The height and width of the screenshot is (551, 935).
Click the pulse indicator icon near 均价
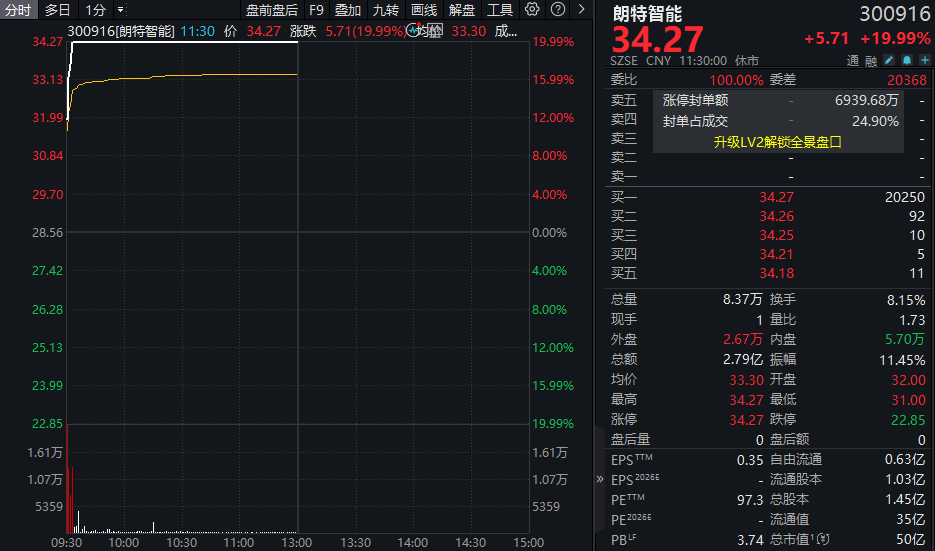click(413, 30)
